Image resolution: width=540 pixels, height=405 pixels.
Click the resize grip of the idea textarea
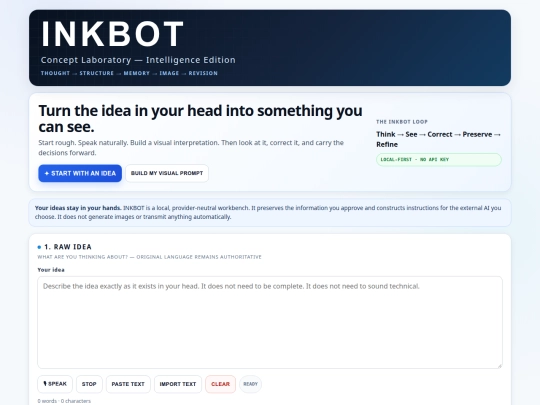pos(500,365)
